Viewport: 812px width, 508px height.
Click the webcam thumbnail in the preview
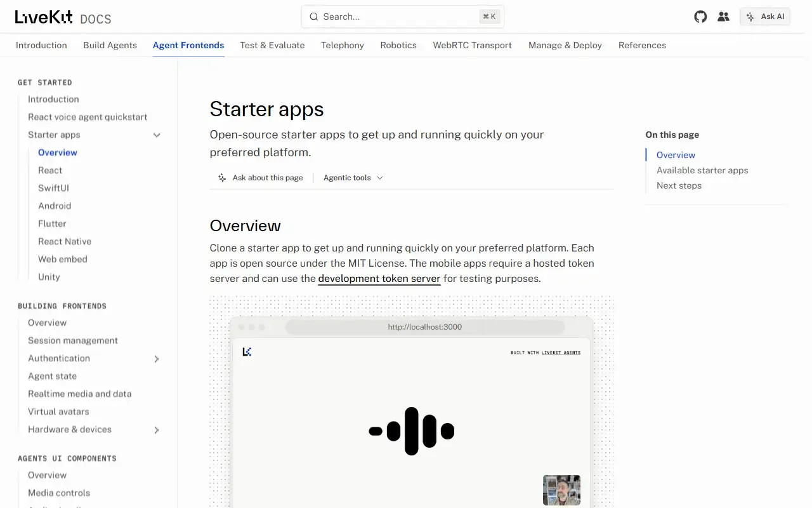click(x=561, y=490)
